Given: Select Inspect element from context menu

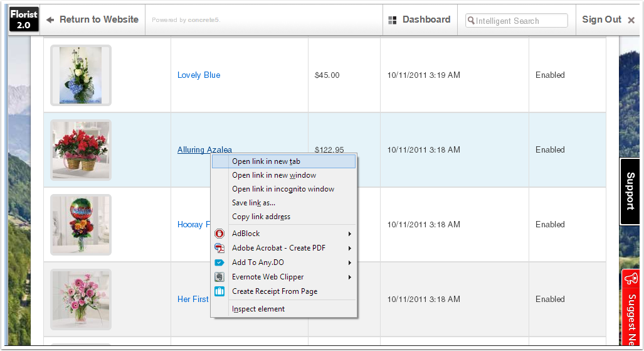Looking at the screenshot, I should 258,309.
